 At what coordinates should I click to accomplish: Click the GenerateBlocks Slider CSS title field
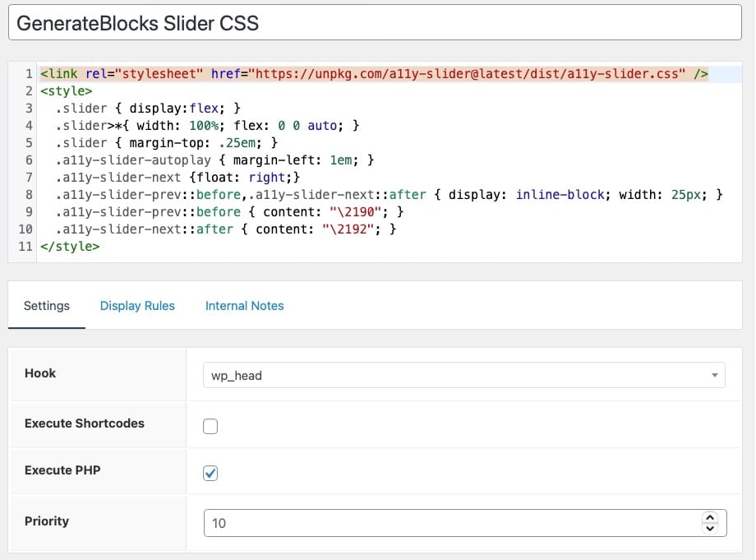[377, 23]
